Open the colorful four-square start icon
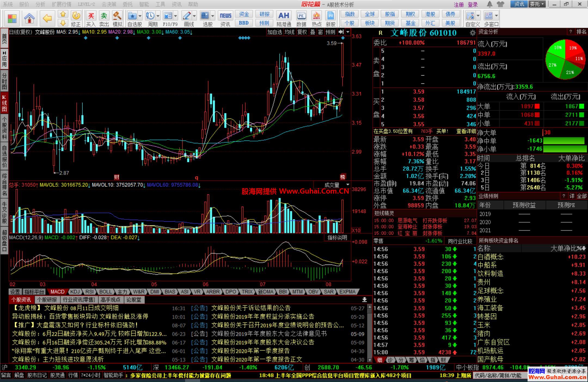588x382 pixels. (x=12, y=18)
